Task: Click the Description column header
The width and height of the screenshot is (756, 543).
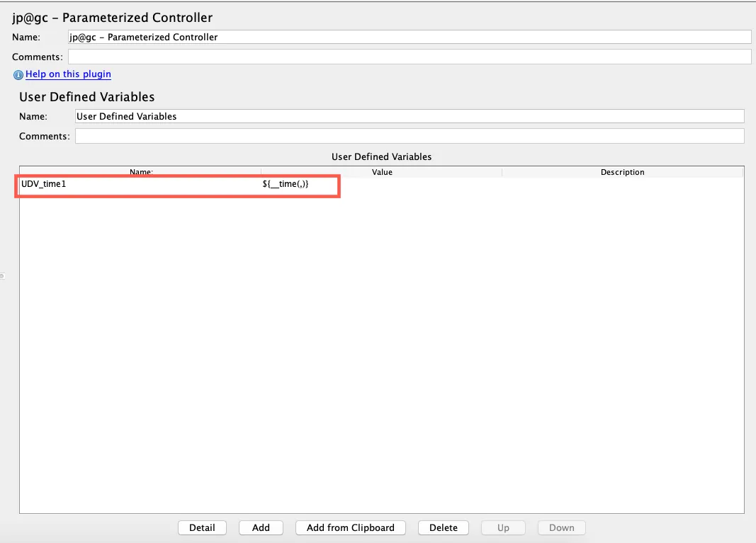Action: coord(623,172)
